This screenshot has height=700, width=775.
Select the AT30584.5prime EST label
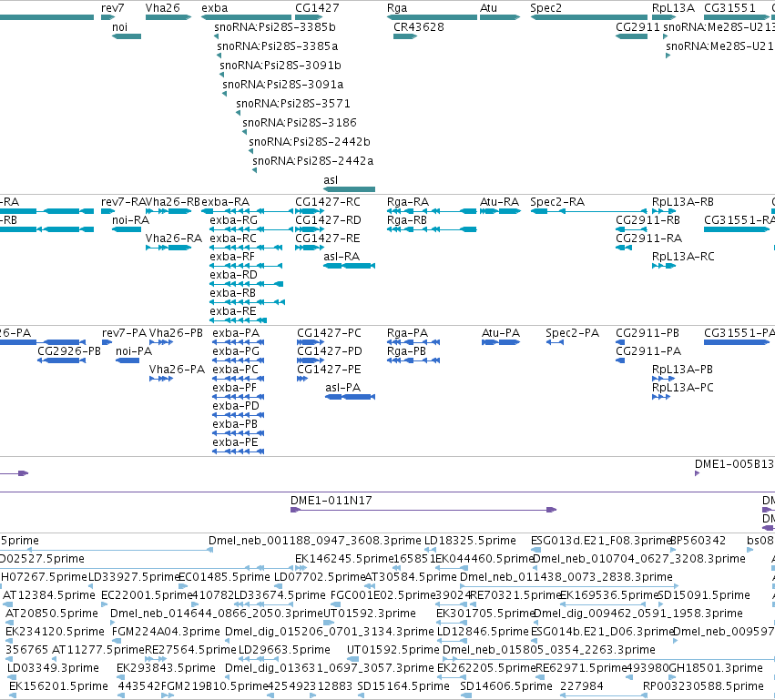pyautogui.click(x=410, y=576)
